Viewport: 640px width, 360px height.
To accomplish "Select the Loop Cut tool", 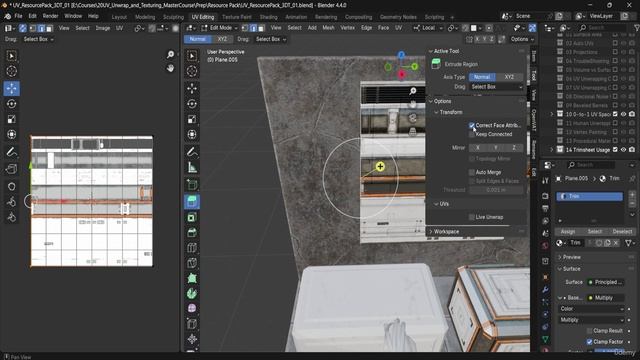I will click(x=192, y=248).
